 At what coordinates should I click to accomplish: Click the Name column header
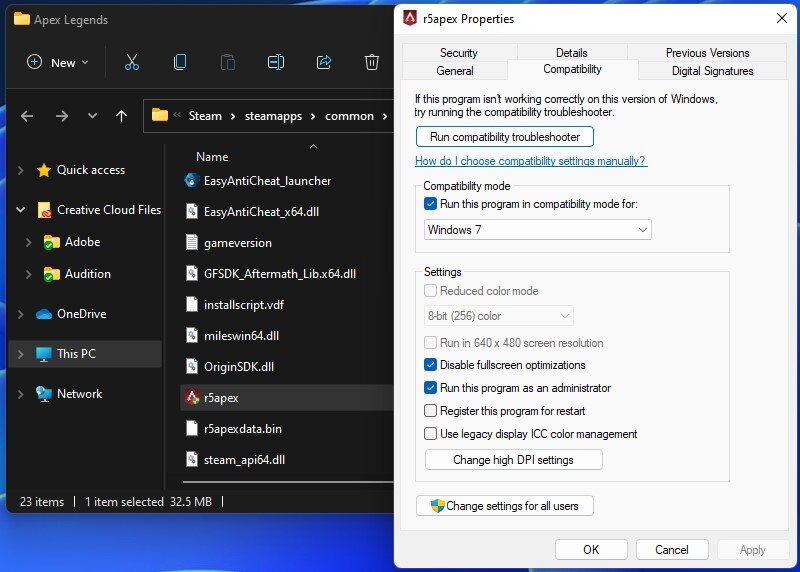click(x=212, y=157)
